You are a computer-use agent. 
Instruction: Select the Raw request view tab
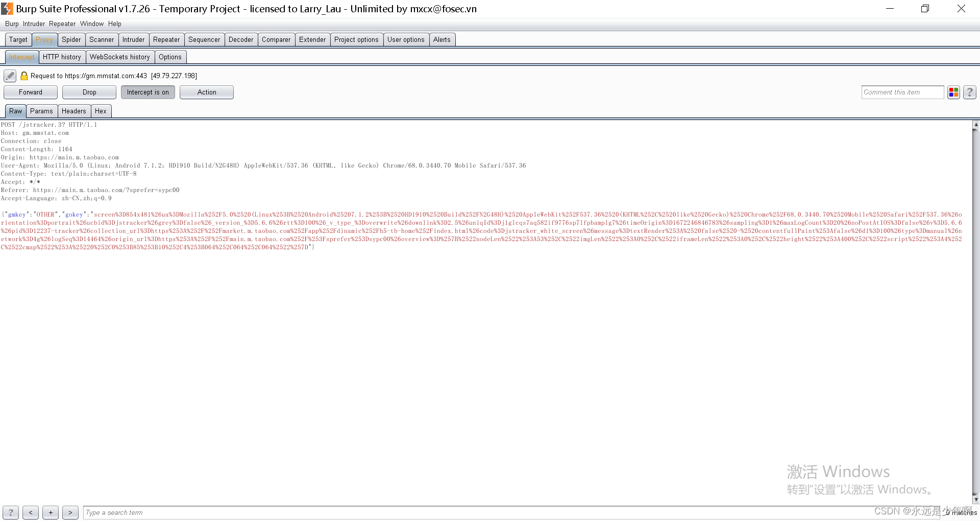tap(16, 111)
